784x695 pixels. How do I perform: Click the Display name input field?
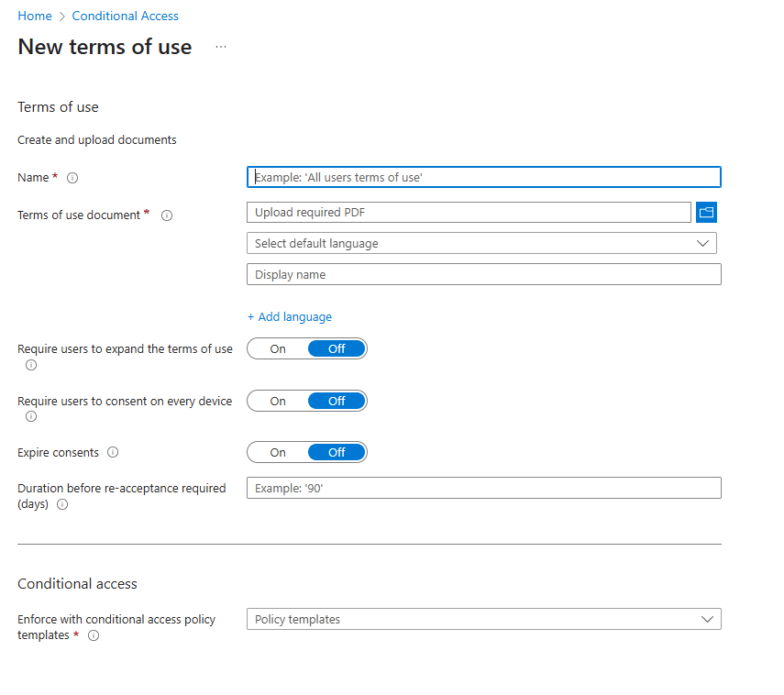coord(483,274)
